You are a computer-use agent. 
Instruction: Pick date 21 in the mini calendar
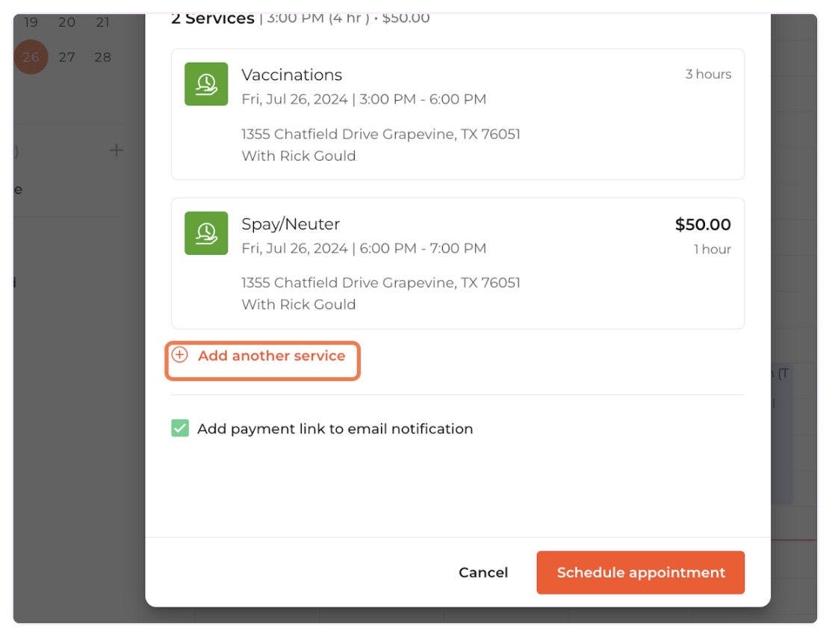(x=103, y=22)
